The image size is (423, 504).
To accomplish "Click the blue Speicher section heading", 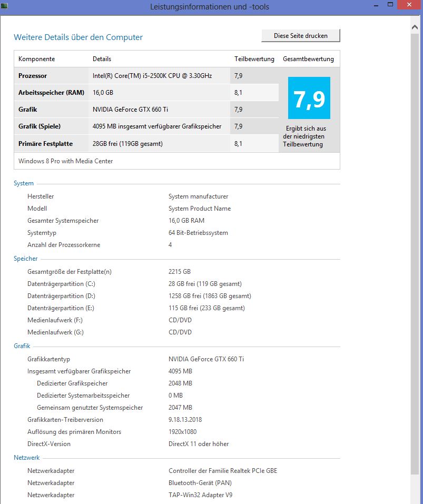I will pyautogui.click(x=25, y=259).
